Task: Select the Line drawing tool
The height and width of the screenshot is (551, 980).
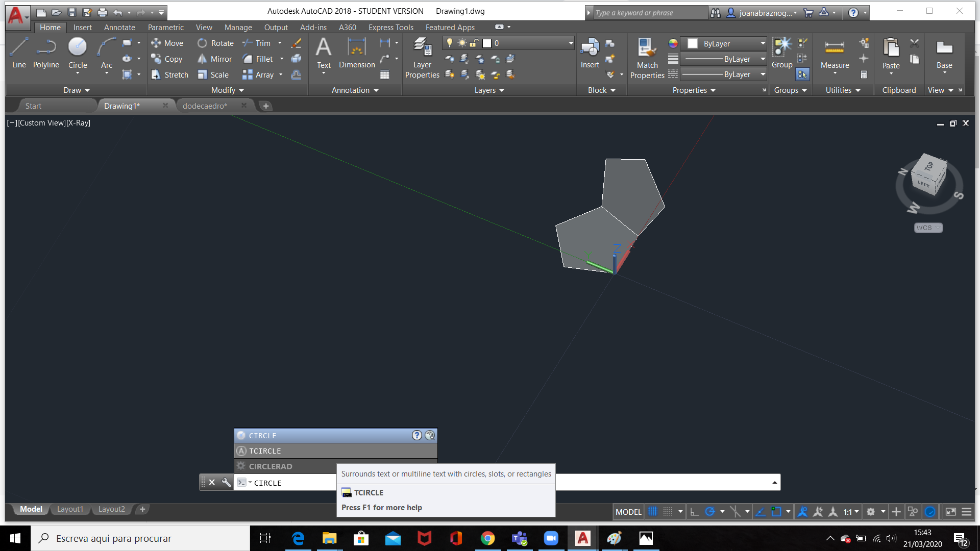Action: coord(19,53)
